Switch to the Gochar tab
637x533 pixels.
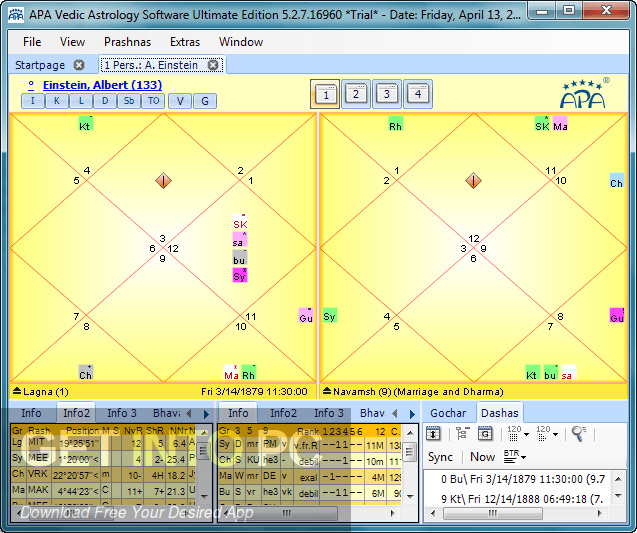pos(448,413)
